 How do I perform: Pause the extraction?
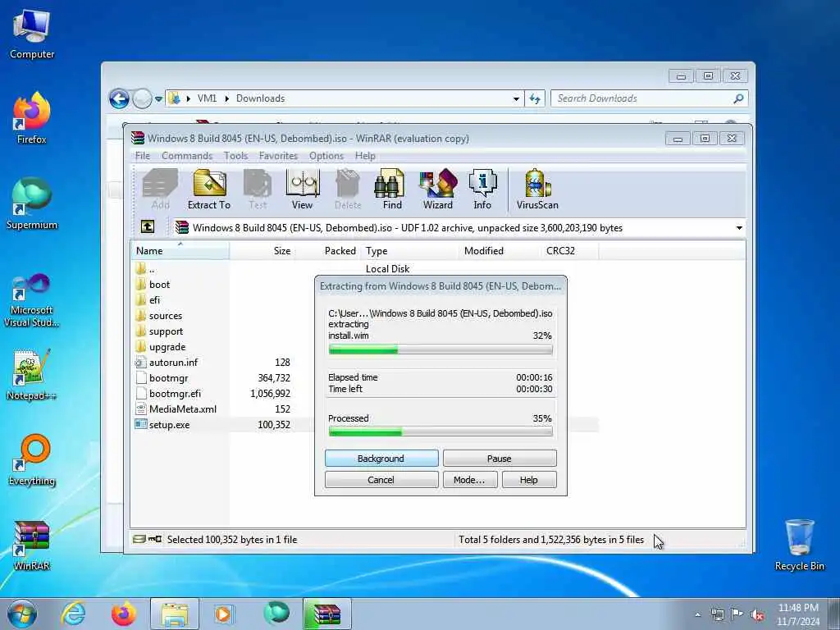[x=500, y=459]
